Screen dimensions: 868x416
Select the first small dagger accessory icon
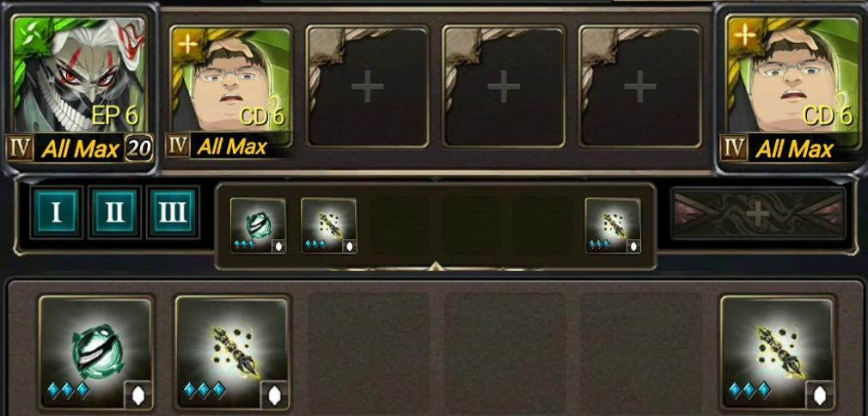click(x=329, y=225)
